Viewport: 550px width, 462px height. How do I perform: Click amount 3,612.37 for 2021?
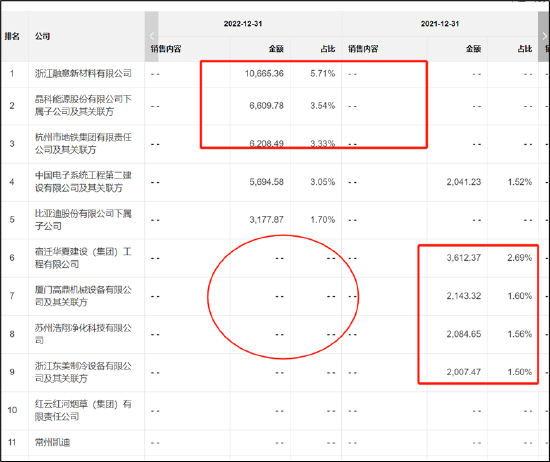point(463,258)
